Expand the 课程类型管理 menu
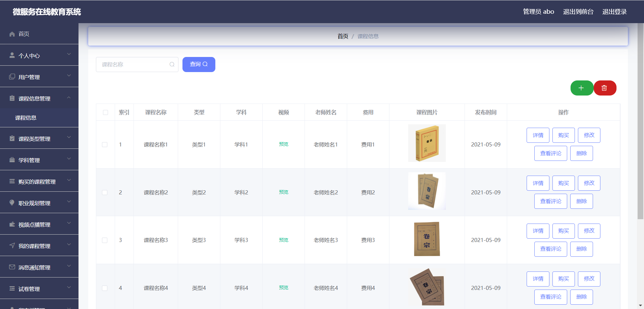 69,138
